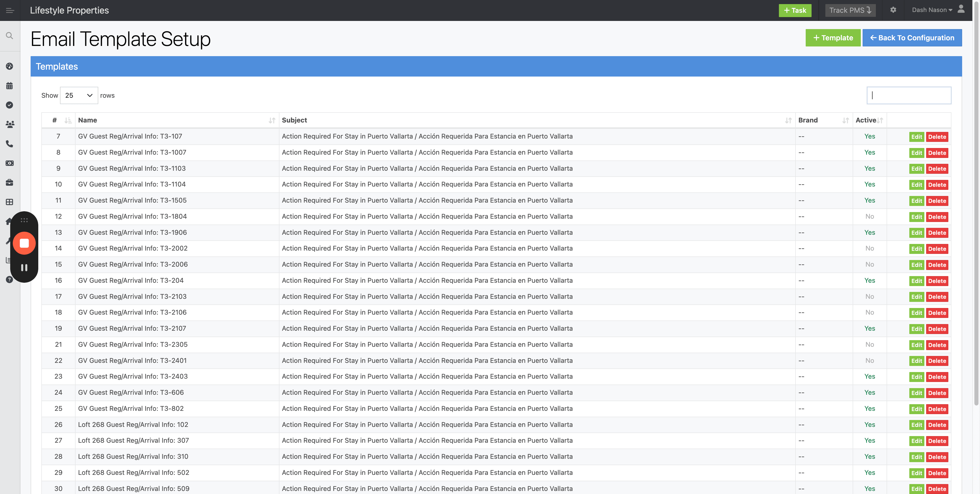Delete the T3-1906 template
This screenshot has height=494, width=980.
[937, 233]
